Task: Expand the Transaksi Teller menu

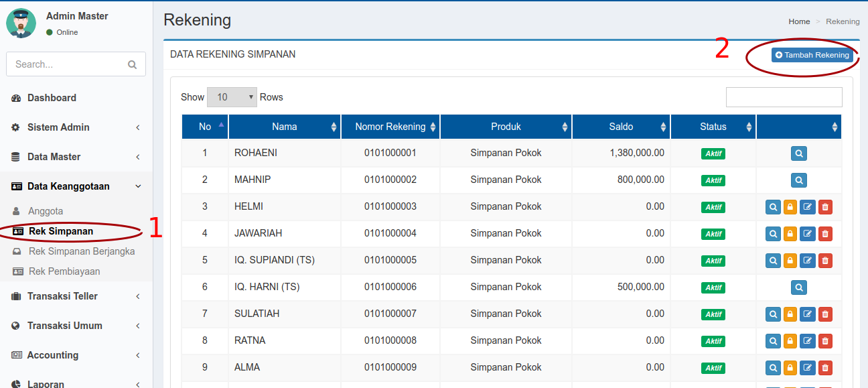Action: 76,296
